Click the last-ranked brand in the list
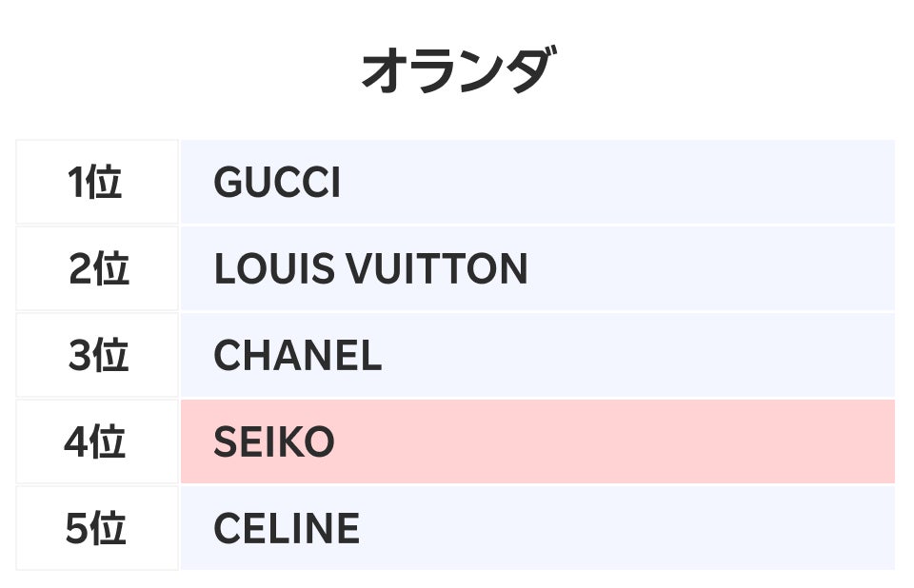Viewport: 914px width, 588px height. [x=287, y=529]
